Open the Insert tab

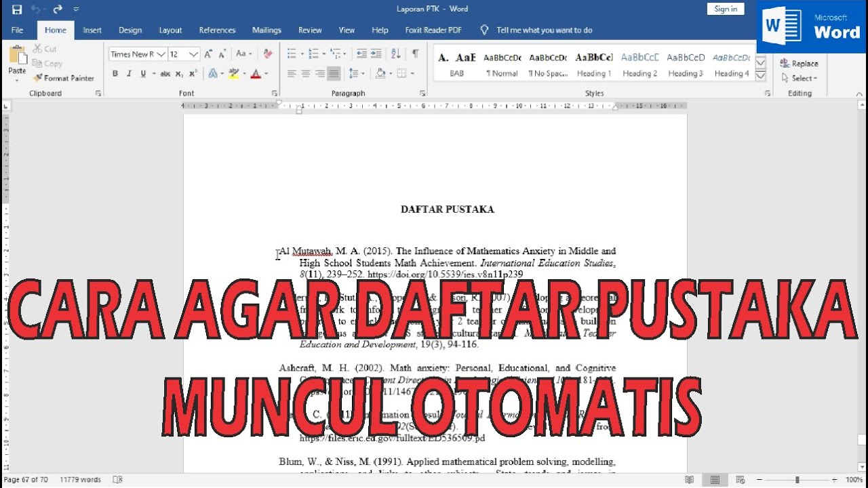coord(92,30)
